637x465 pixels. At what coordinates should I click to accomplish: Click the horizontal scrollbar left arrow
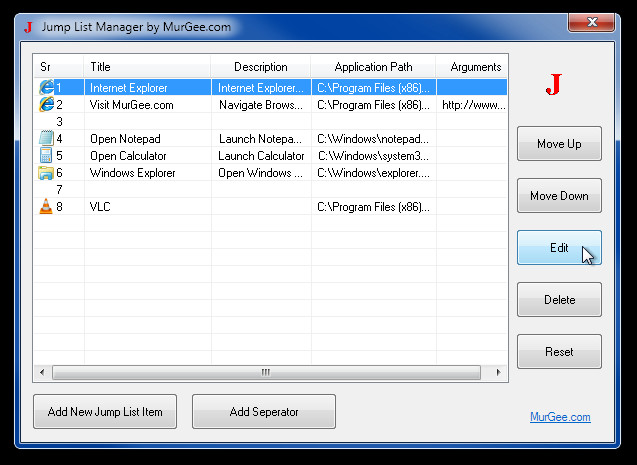click(x=42, y=372)
